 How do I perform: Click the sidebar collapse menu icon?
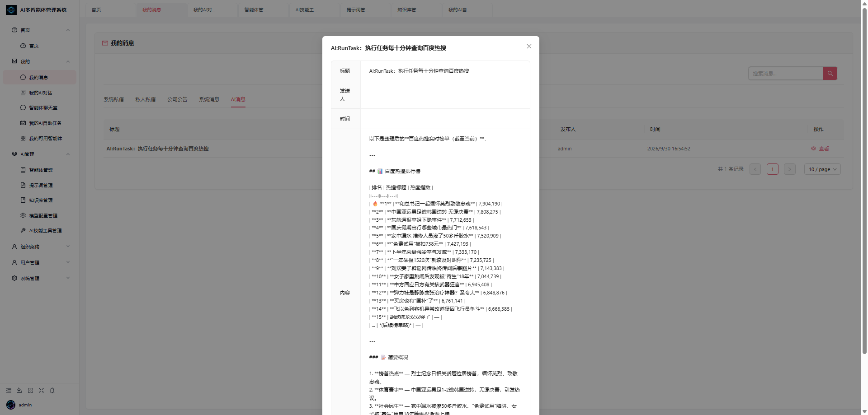pos(9,390)
